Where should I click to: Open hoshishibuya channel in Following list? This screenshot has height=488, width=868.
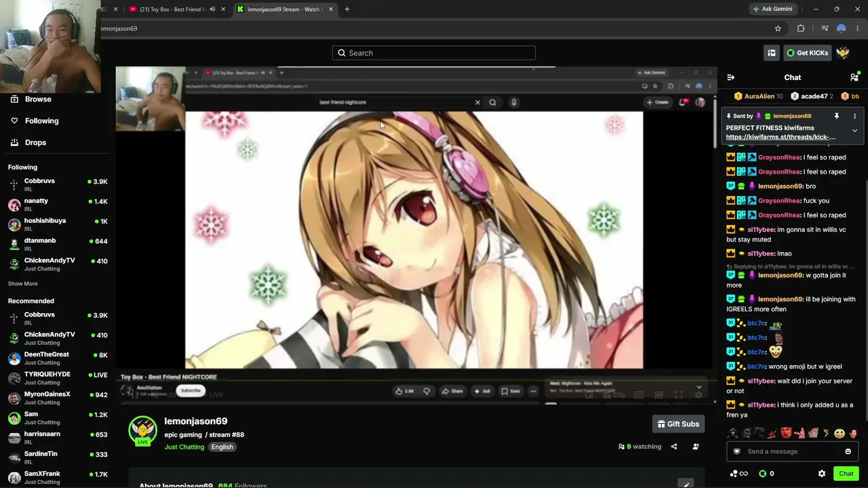pos(58,224)
